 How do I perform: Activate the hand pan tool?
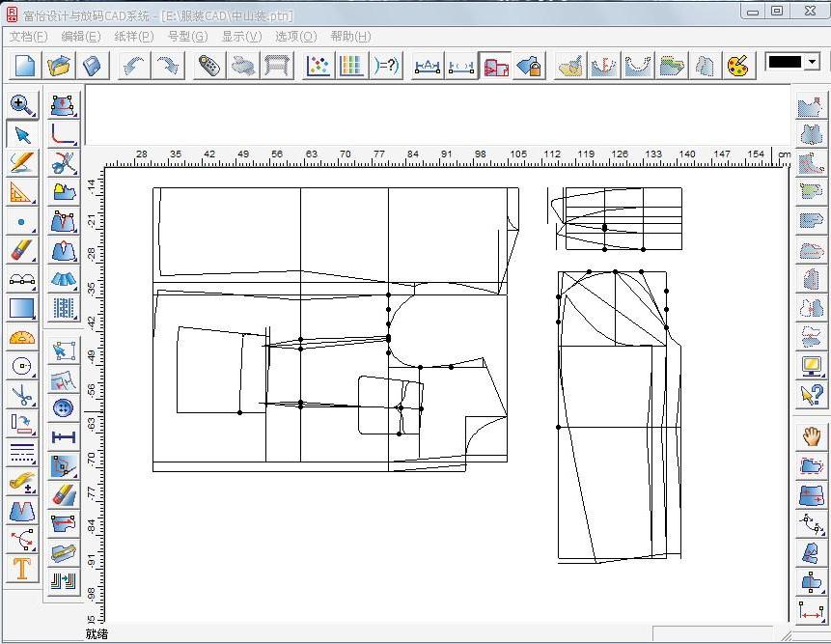(811, 435)
